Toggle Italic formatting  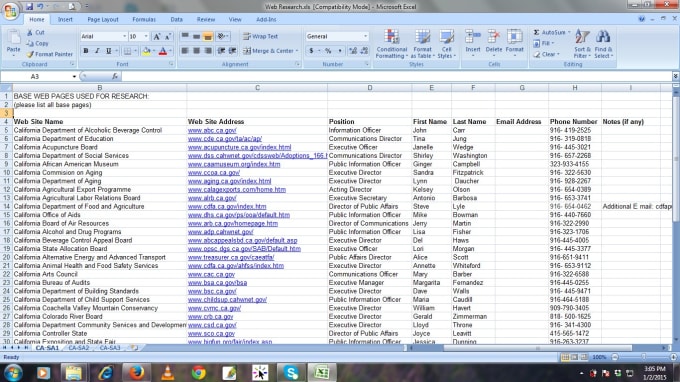[x=97, y=51]
